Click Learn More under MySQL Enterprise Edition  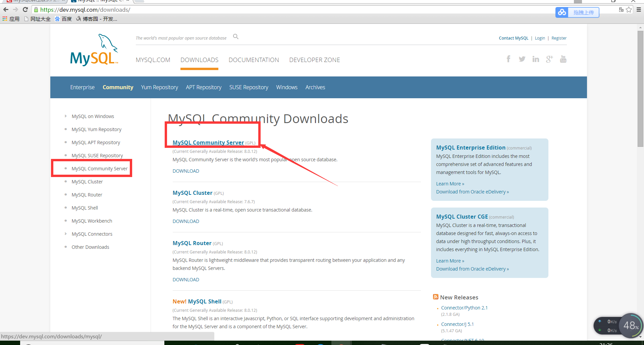450,184
